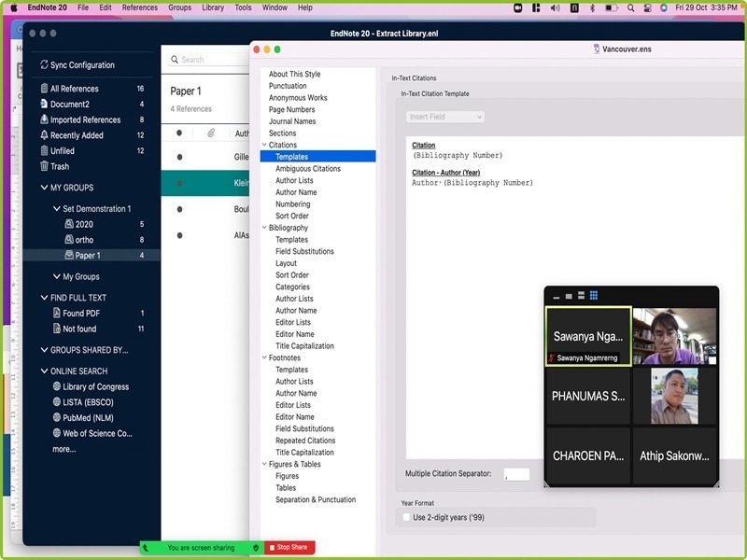Open the References menu
Image resolution: width=747 pixels, height=560 pixels.
click(140, 7)
